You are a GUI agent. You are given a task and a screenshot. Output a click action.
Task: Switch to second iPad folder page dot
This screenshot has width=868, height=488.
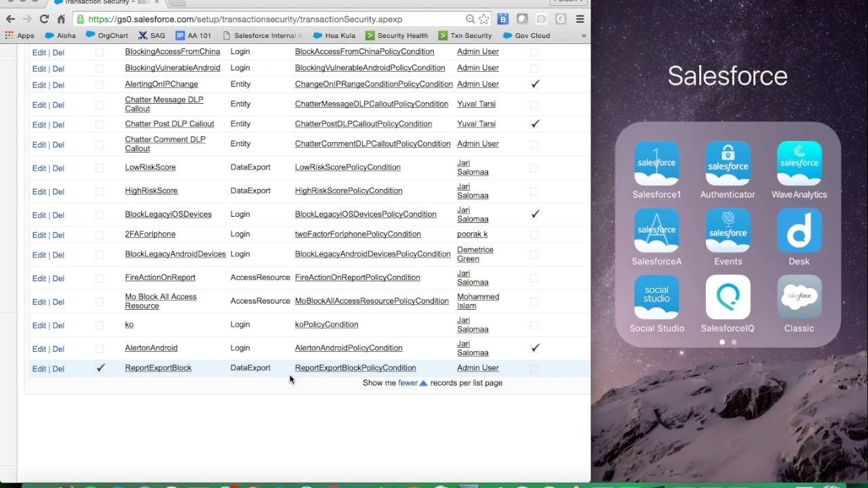pyautogui.click(x=734, y=342)
